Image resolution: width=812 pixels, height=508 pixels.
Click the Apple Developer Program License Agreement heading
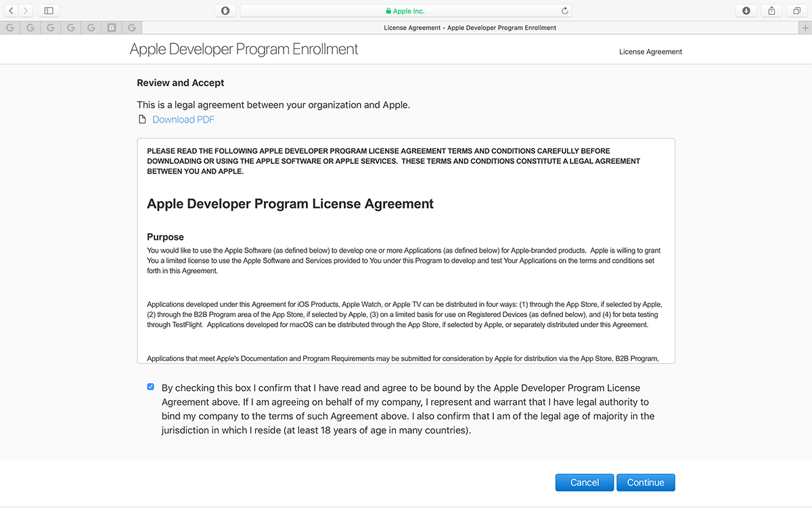click(290, 204)
